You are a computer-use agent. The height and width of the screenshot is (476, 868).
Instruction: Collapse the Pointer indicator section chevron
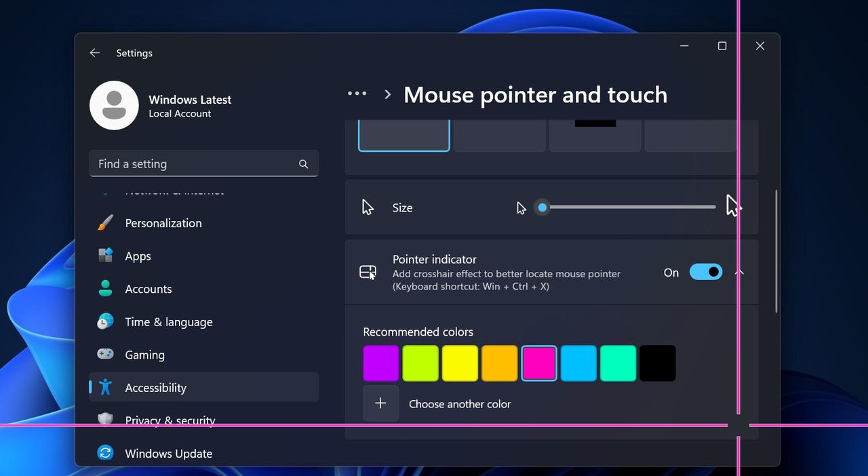(x=739, y=272)
